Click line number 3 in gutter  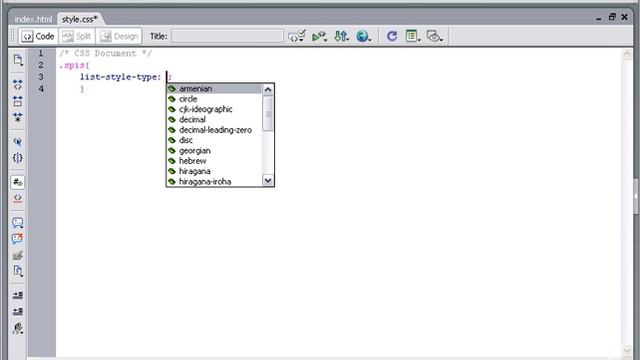point(41,77)
